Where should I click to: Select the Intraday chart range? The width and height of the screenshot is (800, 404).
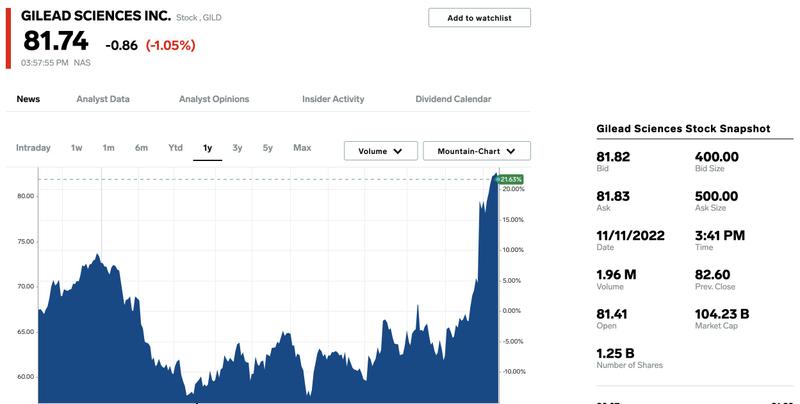click(33, 148)
